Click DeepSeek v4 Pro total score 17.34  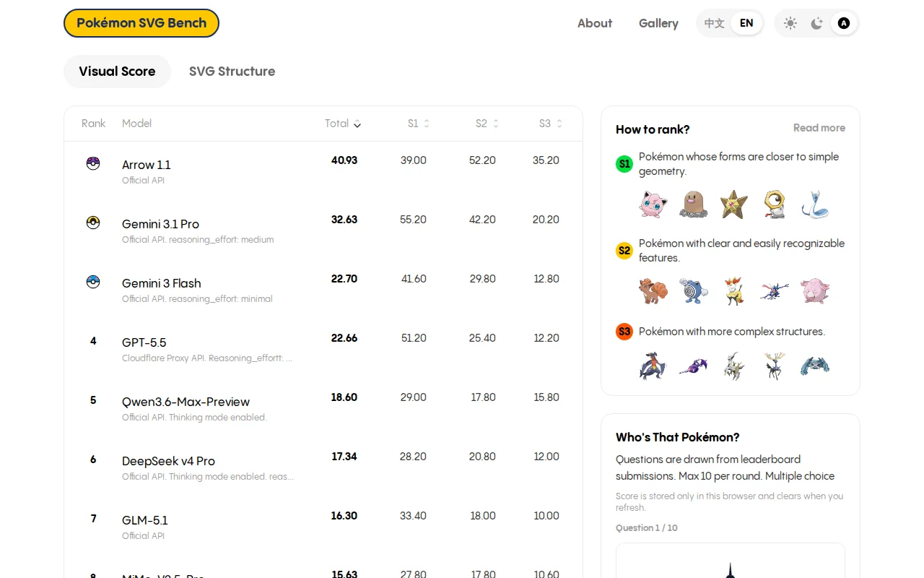[344, 457]
